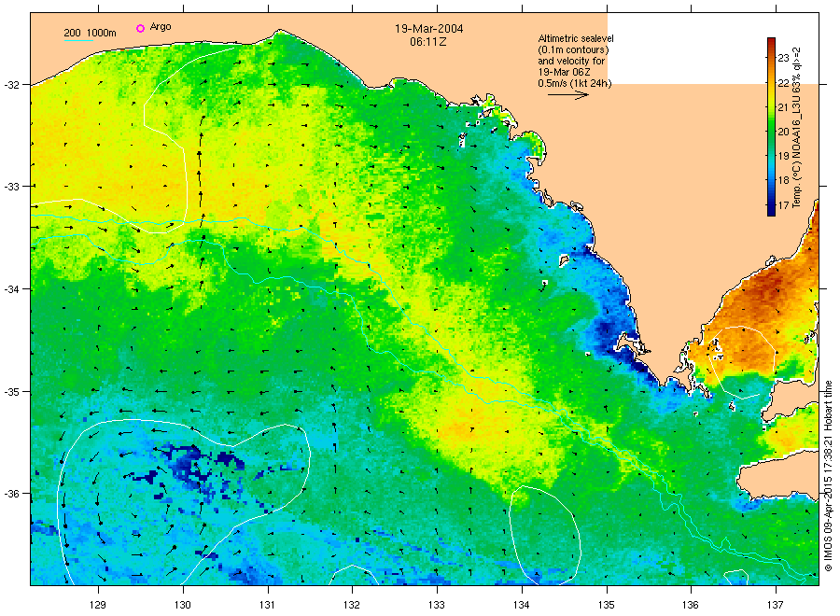This screenshot has width=840, height=616.
Task: Click the 'and velocity for' text
Action: coord(571,61)
